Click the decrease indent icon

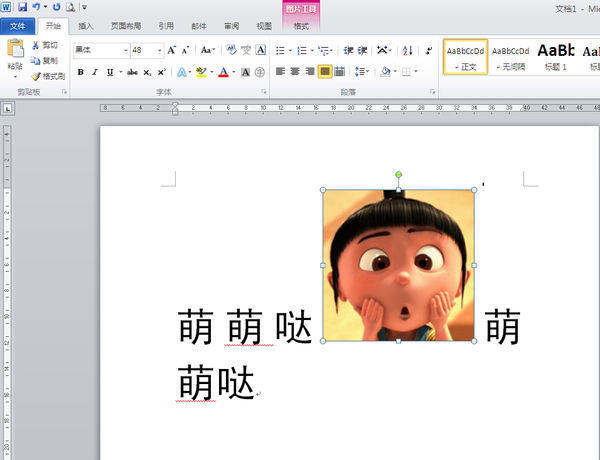pos(348,50)
